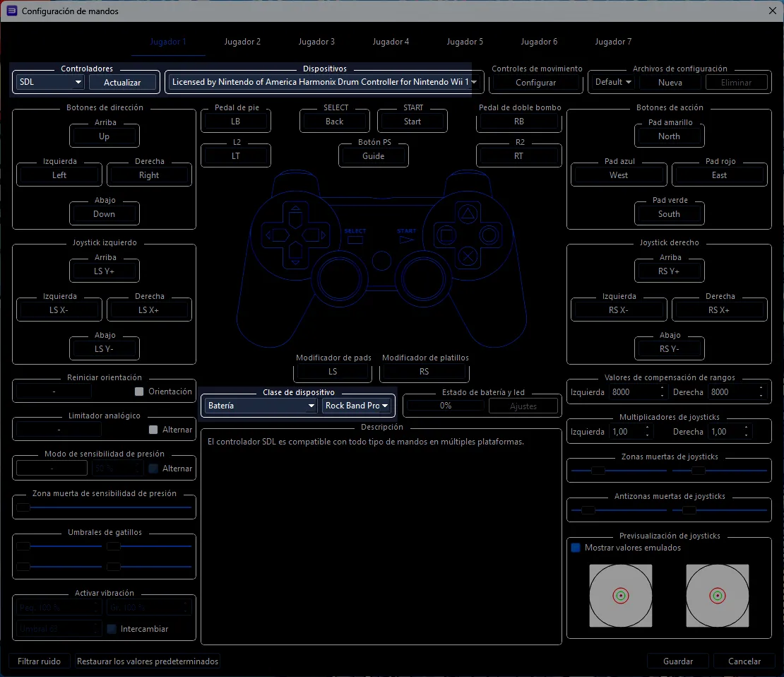Open the Default configuration file dropdown
Viewport: 784px width, 677px height.
tap(612, 82)
